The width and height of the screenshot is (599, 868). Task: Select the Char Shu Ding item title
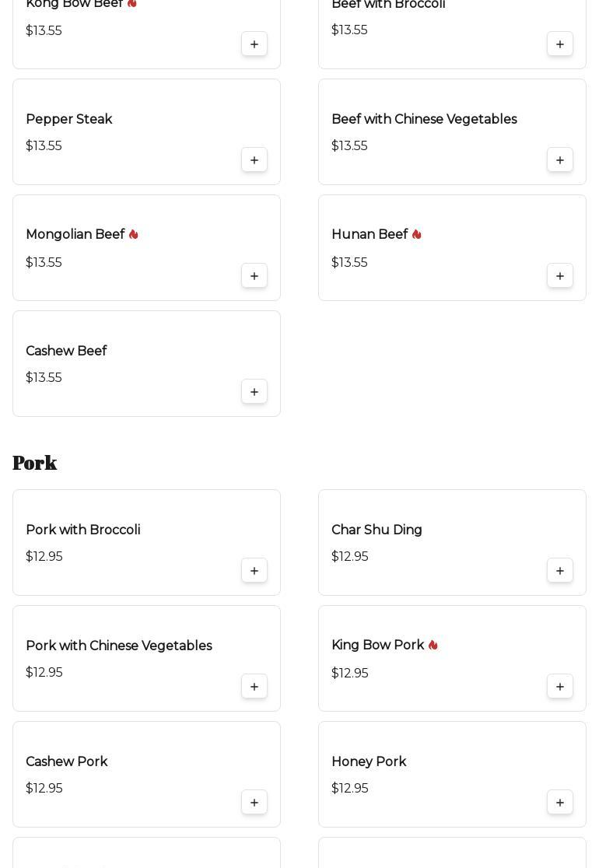tap(377, 530)
